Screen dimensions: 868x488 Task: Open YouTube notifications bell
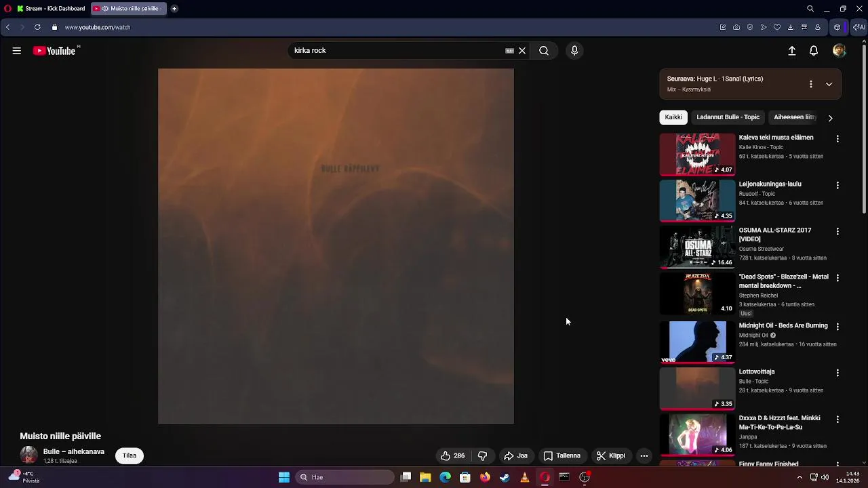[814, 51]
